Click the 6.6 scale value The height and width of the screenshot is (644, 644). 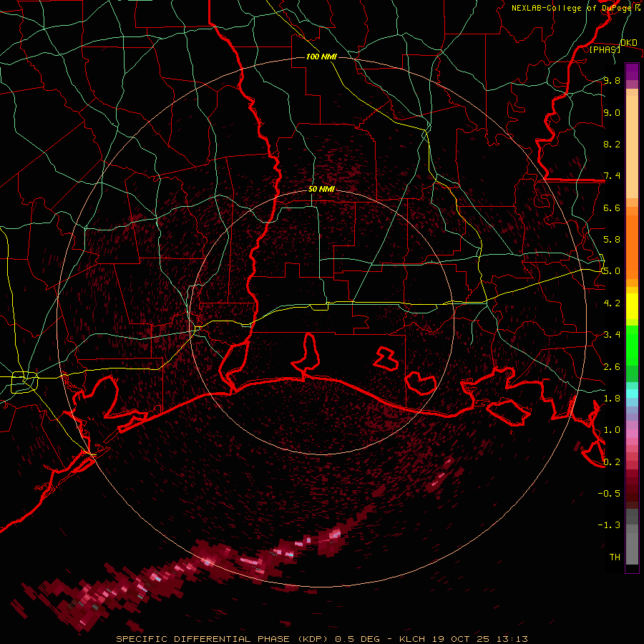[x=612, y=208]
